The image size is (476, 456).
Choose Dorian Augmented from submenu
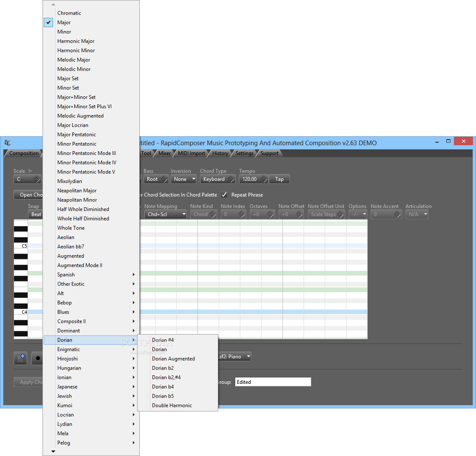pyautogui.click(x=178, y=359)
